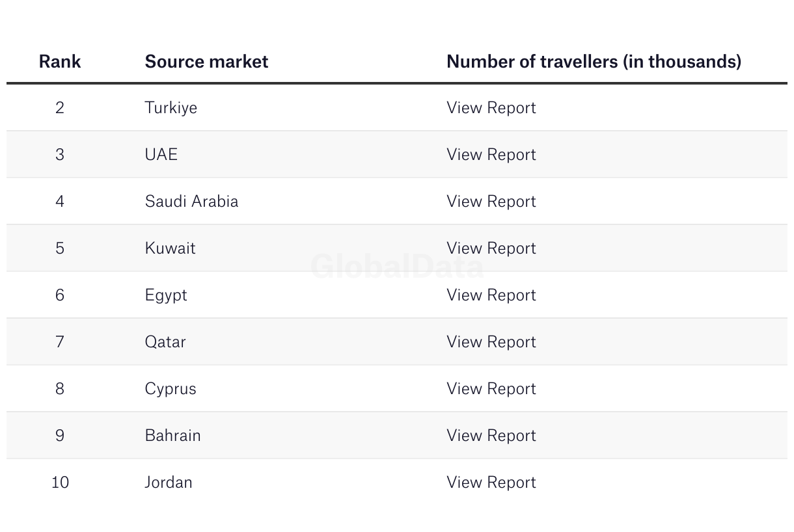Click View Report for Jordan
The height and width of the screenshot is (532, 794).
[491, 483]
